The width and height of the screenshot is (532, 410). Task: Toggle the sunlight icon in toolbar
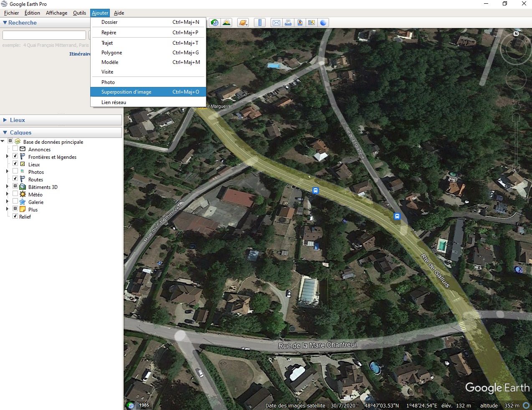click(226, 23)
